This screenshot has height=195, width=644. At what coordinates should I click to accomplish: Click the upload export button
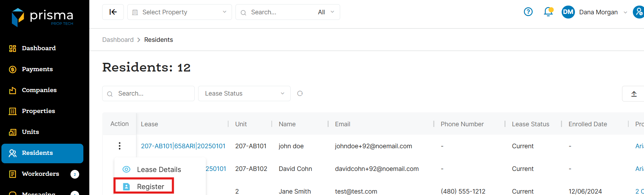[634, 93]
